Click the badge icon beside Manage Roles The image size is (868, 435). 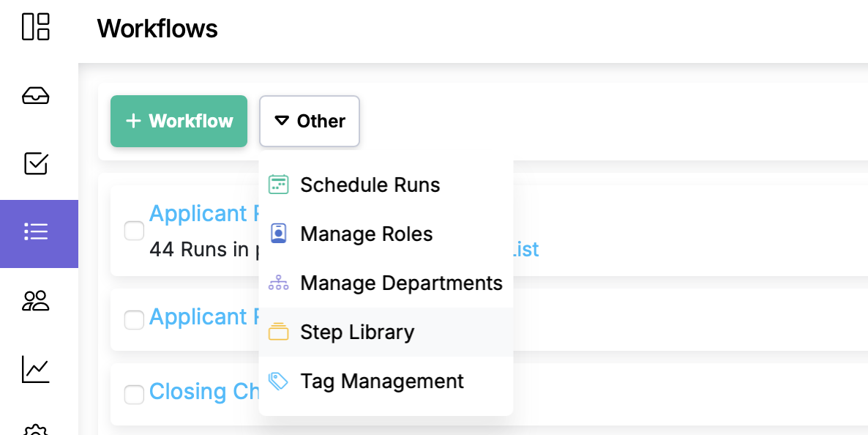279,233
